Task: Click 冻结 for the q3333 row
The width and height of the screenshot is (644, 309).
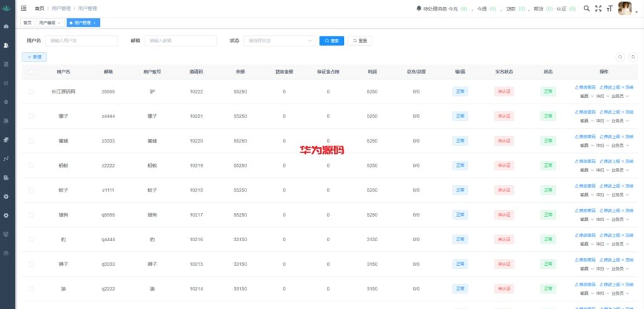Action: coord(628,260)
